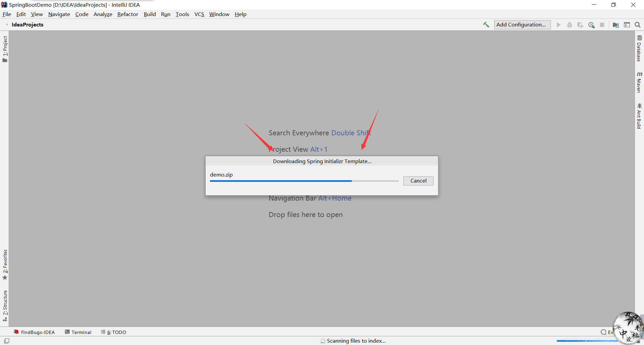
Task: Open the Maven tool window
Action: click(639, 82)
